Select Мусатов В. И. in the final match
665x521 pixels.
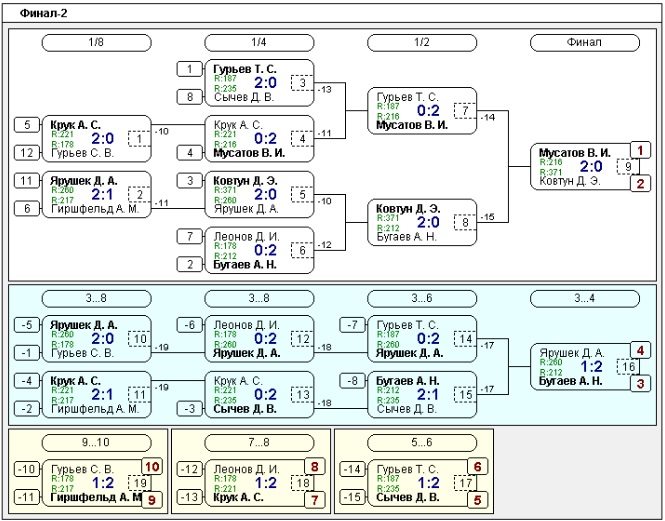tap(575, 153)
